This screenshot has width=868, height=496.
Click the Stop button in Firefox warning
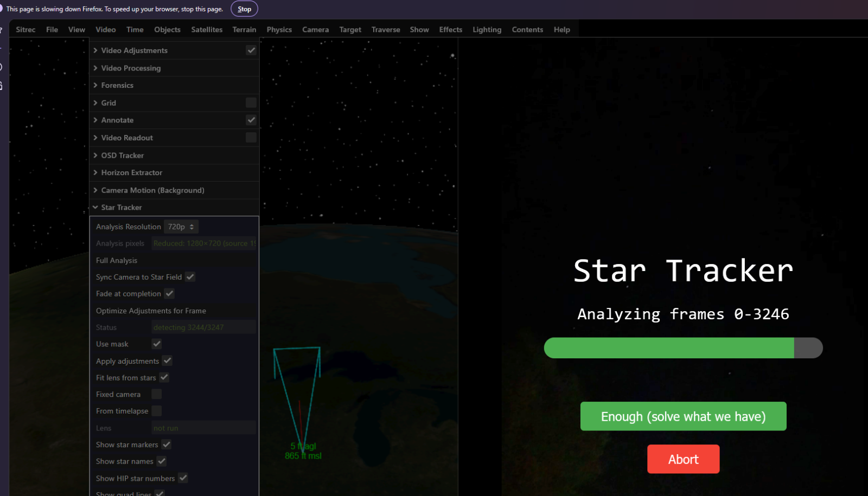click(244, 9)
